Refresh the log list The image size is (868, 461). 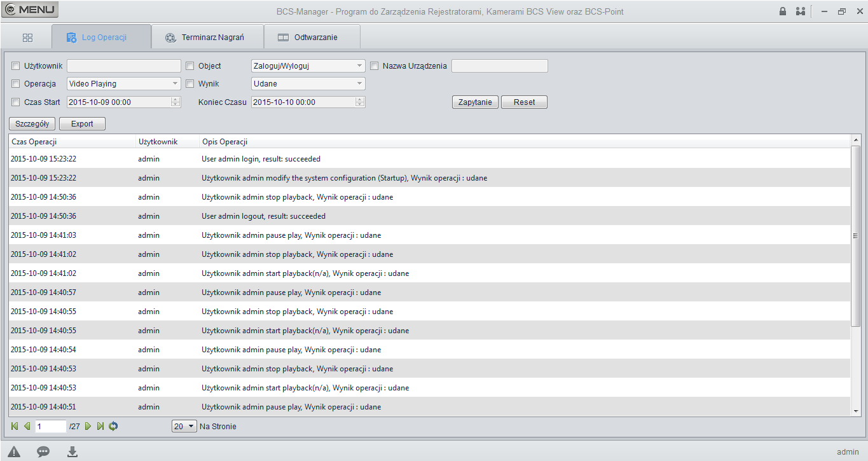(x=113, y=426)
